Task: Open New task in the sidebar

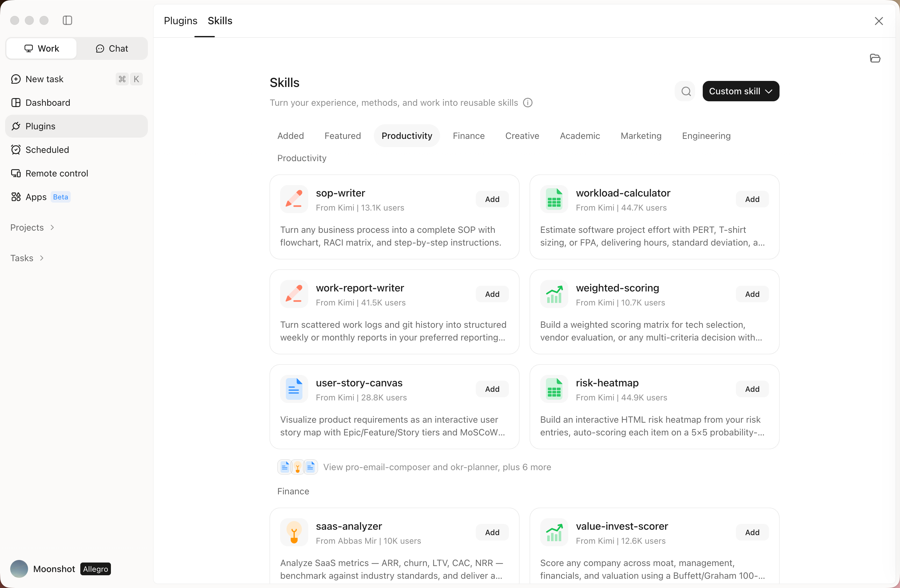Action: (x=76, y=79)
